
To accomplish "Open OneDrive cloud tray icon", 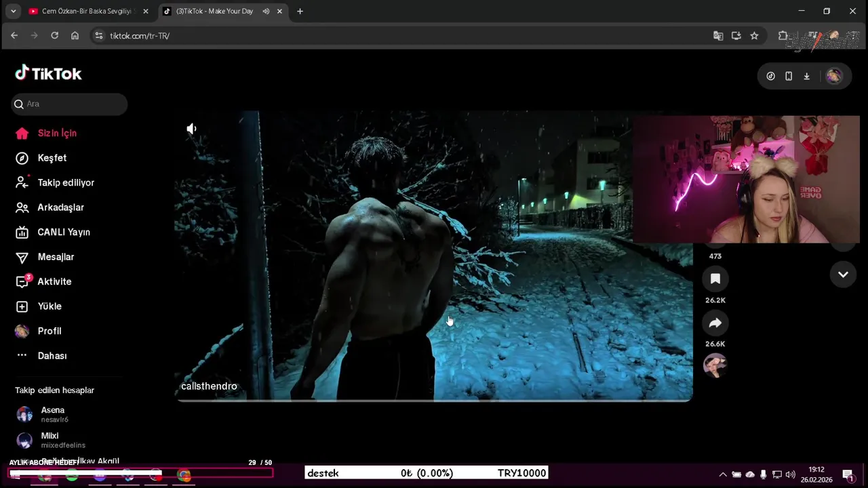I will tap(750, 474).
